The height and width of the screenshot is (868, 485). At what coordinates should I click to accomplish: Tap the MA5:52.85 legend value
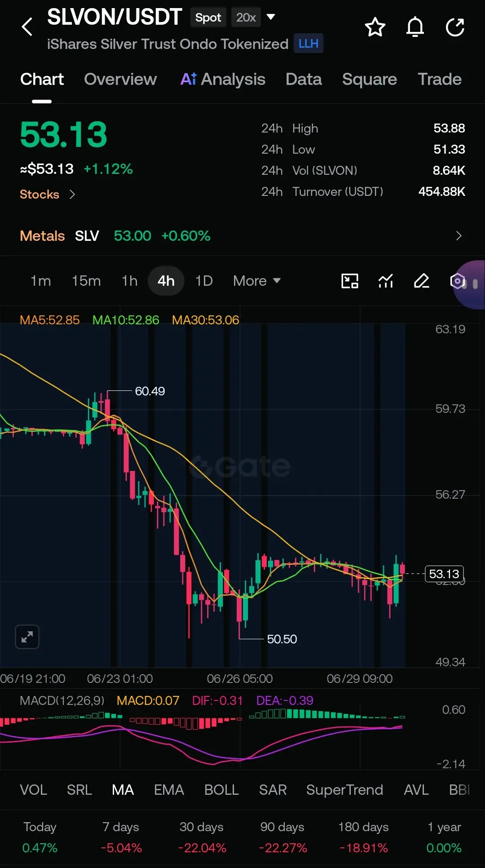point(50,320)
